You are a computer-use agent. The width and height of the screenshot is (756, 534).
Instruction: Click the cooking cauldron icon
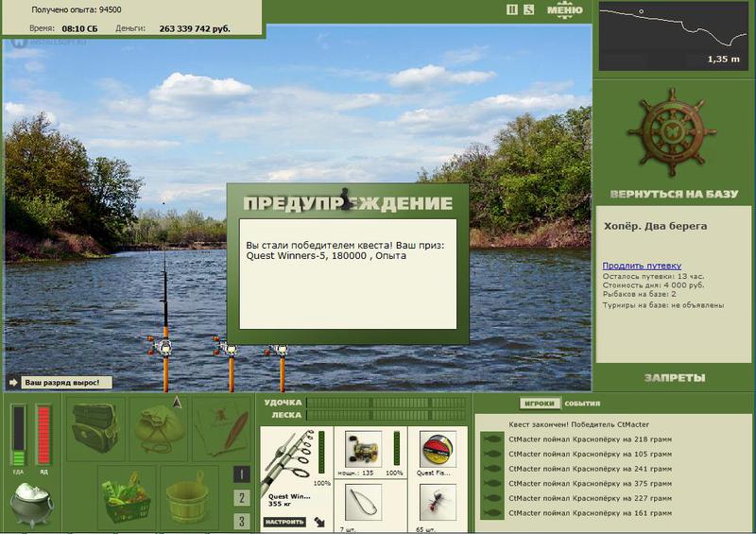[x=32, y=505]
